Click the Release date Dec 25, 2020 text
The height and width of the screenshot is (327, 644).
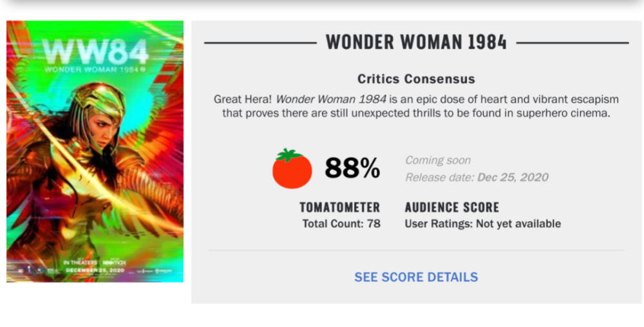point(477,177)
